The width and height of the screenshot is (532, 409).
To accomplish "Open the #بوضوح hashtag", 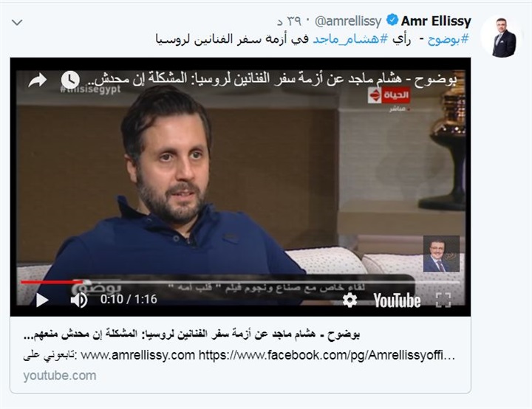I will [x=449, y=39].
